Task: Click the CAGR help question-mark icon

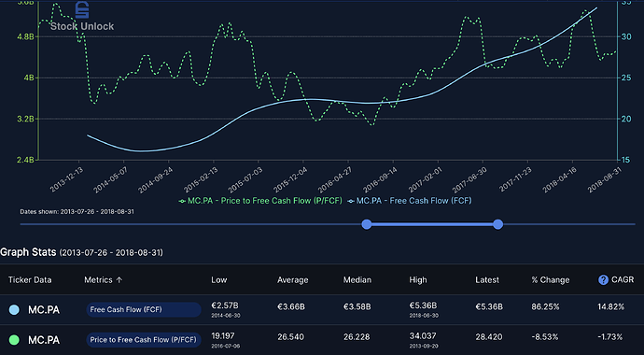Action: [603, 280]
